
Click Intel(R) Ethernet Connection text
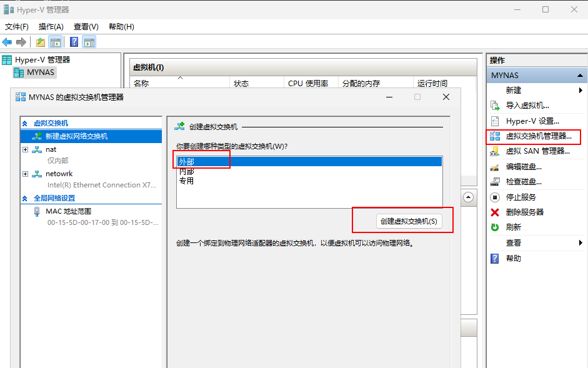pyautogui.click(x=101, y=185)
